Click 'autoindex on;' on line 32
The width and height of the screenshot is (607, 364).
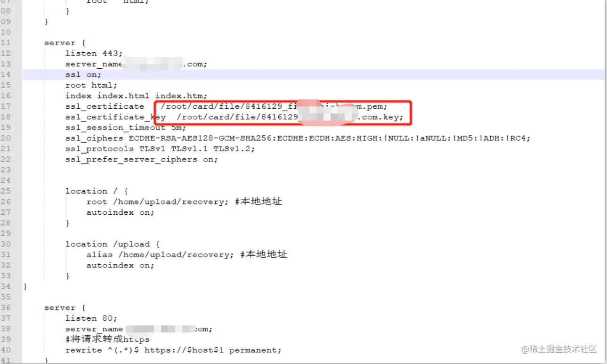[121, 265]
